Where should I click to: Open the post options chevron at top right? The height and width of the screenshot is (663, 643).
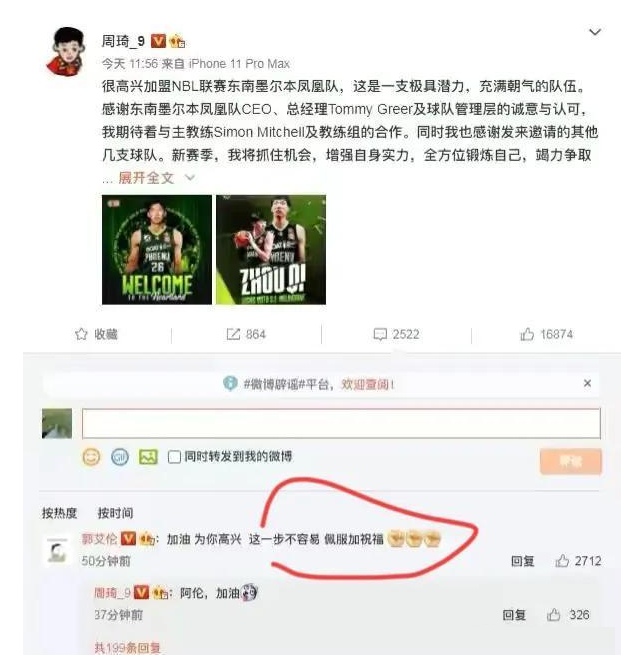pos(595,32)
